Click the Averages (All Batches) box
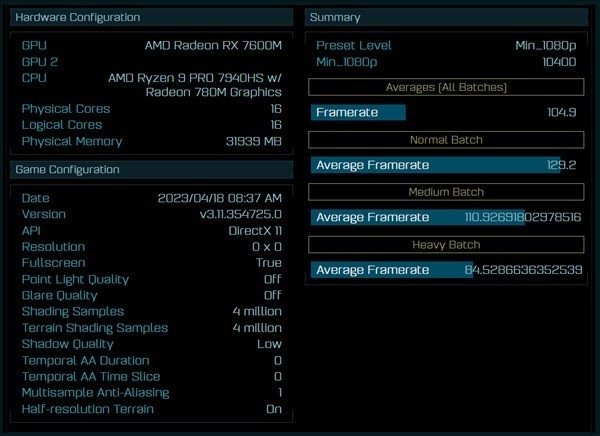 pyautogui.click(x=446, y=87)
